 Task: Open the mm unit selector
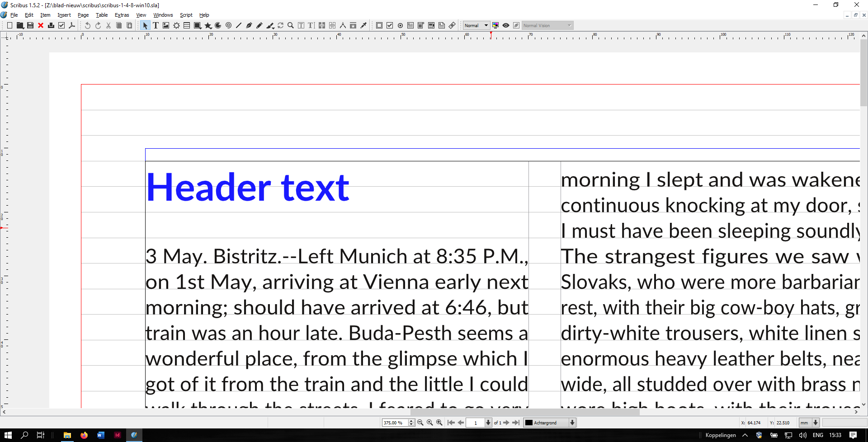point(815,423)
